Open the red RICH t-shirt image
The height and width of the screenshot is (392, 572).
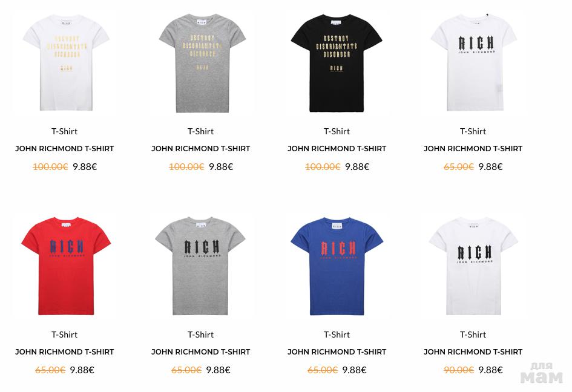66,266
